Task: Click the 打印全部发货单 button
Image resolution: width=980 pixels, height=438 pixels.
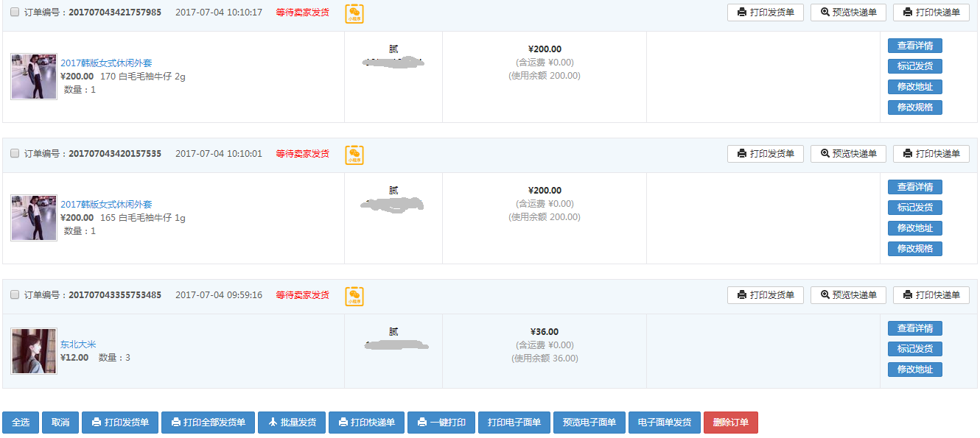Action: pos(209,423)
